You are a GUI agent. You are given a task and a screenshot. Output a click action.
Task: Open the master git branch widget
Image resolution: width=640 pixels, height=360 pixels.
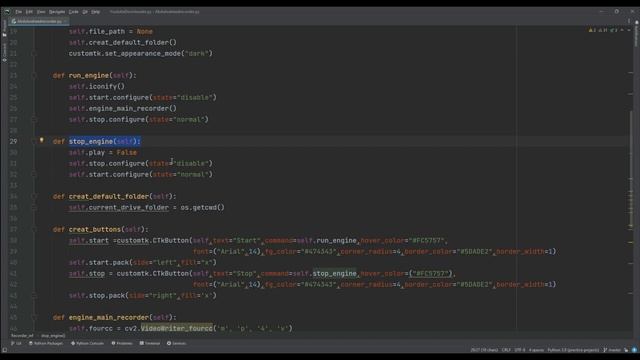pos(612,350)
